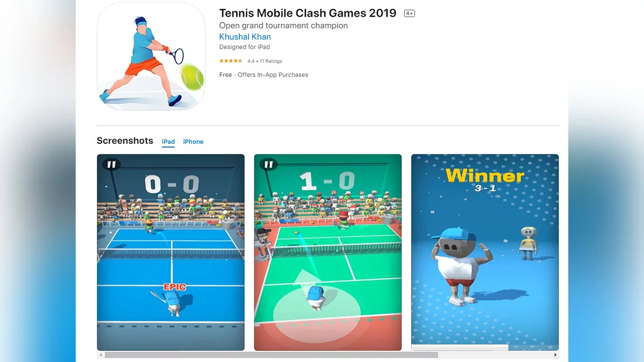Open the Winner 3-1 screenshot

click(x=485, y=253)
